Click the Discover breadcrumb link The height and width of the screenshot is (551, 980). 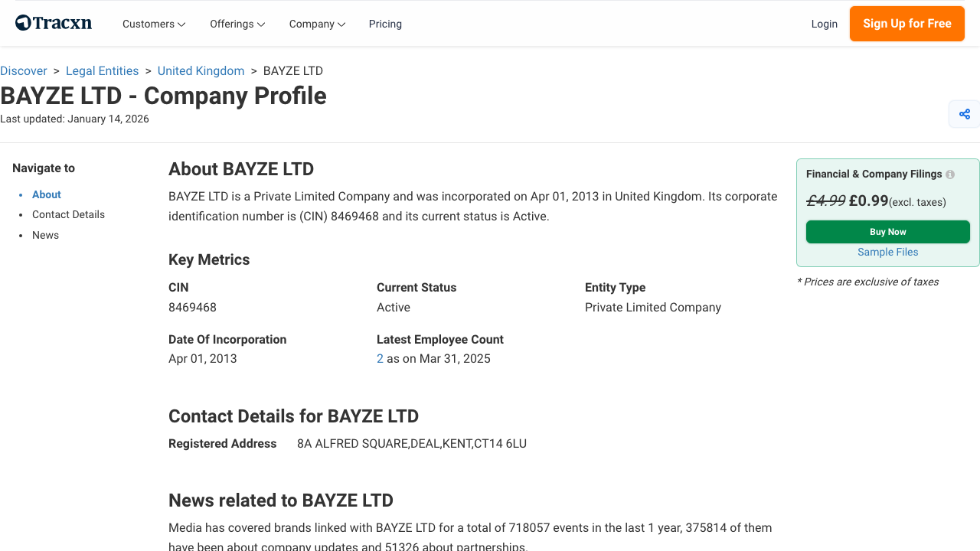24,70
